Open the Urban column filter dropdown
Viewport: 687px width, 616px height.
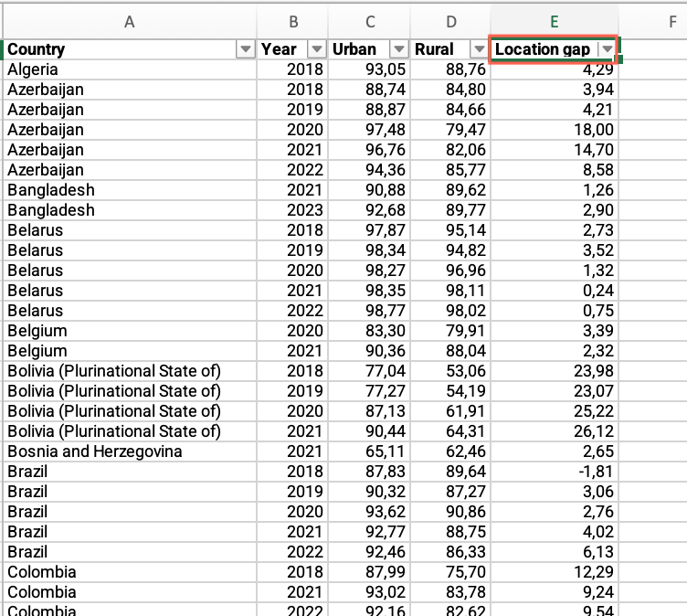(399, 49)
